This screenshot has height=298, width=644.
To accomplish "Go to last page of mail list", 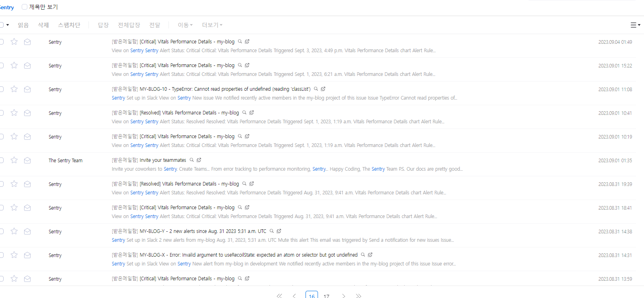I will tap(359, 296).
